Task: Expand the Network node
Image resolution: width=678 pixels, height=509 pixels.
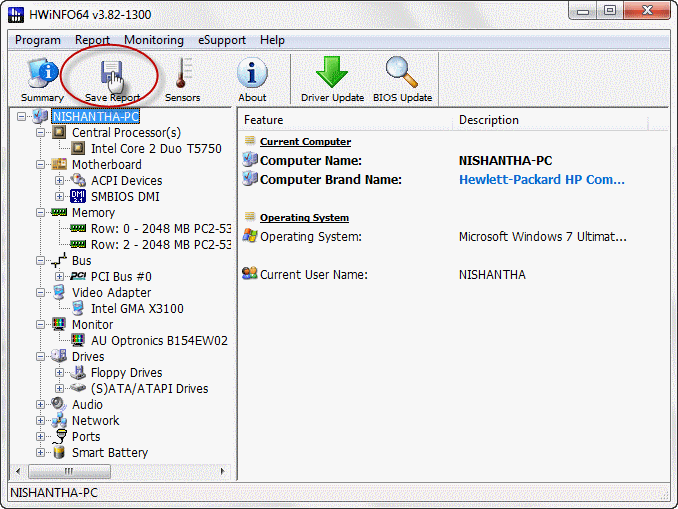Action: pos(40,420)
